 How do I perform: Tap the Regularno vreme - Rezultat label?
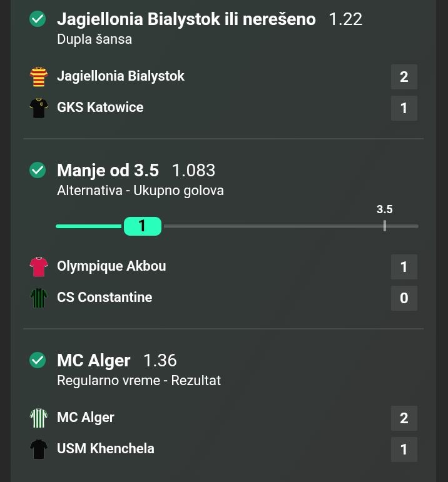(x=139, y=381)
